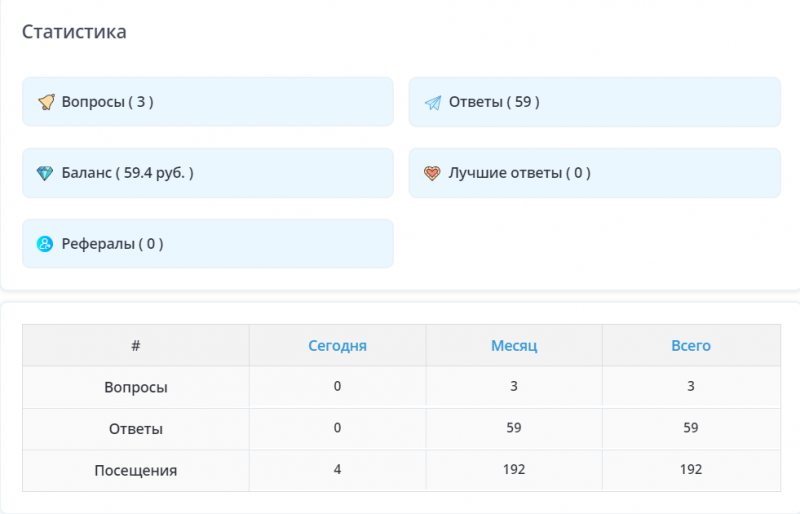Screen dimensions: 800x514
Task: Click the # column header
Action: (x=136, y=346)
